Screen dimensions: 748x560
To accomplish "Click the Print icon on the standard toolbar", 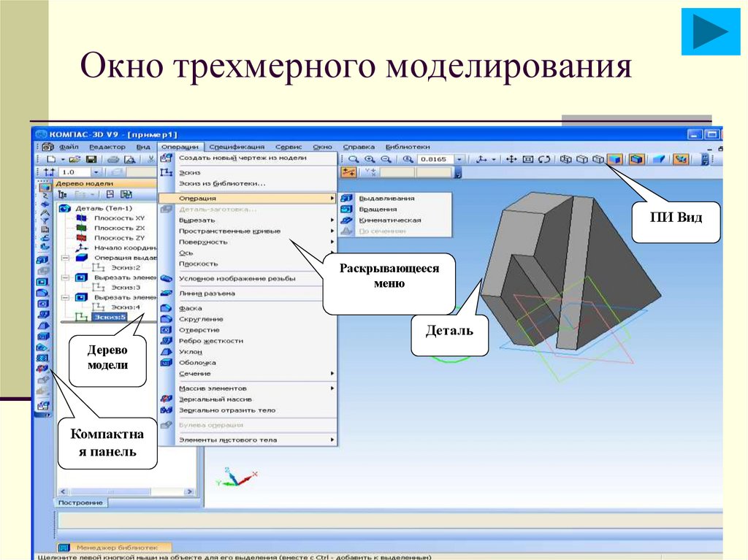I will click(x=113, y=158).
